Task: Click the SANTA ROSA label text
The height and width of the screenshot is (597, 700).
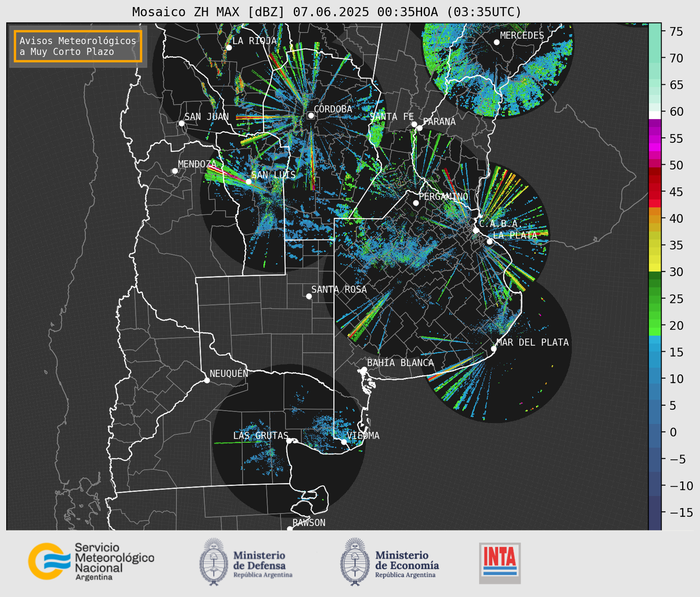Action: [339, 289]
